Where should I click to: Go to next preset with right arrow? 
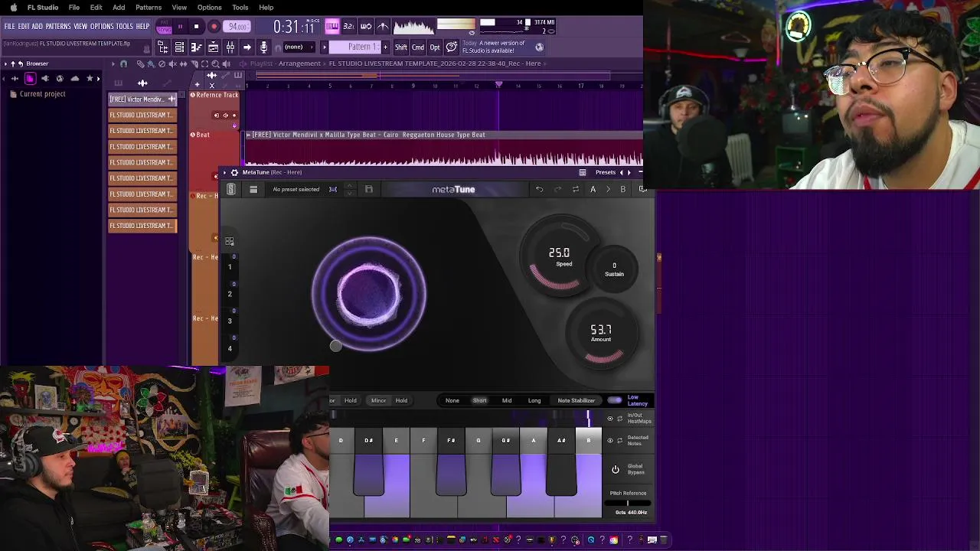(x=629, y=172)
